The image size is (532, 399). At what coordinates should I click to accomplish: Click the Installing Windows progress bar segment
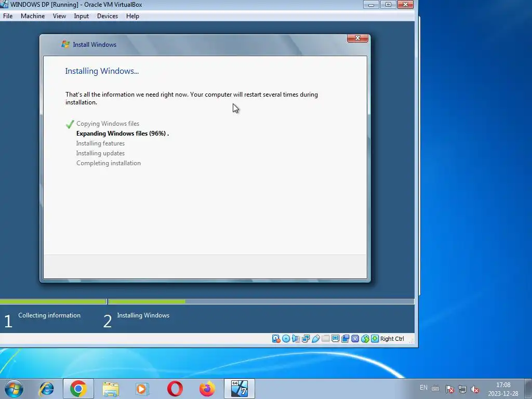261,301
